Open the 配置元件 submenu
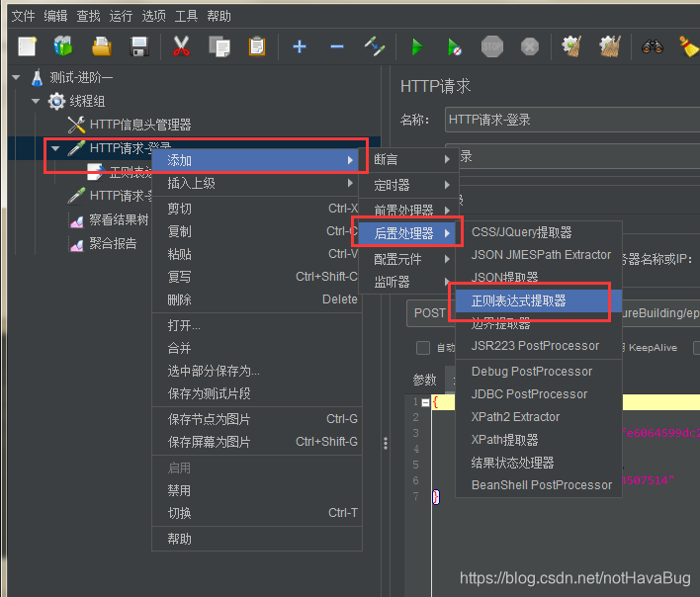This screenshot has height=597, width=700. point(408,259)
